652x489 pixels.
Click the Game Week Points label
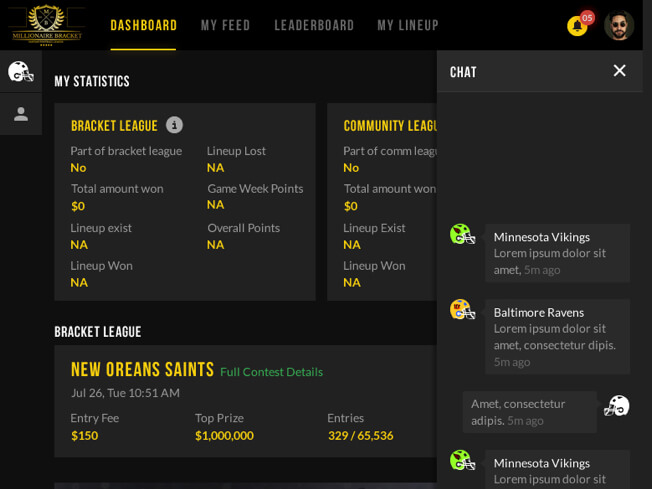(x=255, y=189)
